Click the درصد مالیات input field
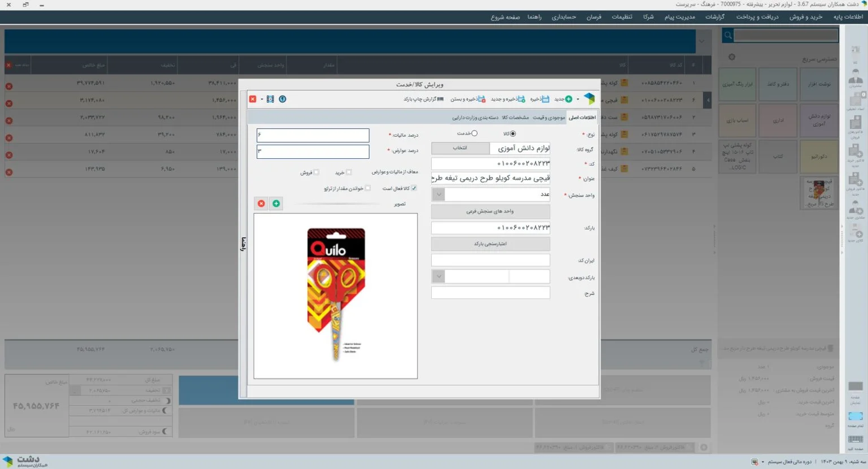The image size is (868, 469). click(313, 135)
